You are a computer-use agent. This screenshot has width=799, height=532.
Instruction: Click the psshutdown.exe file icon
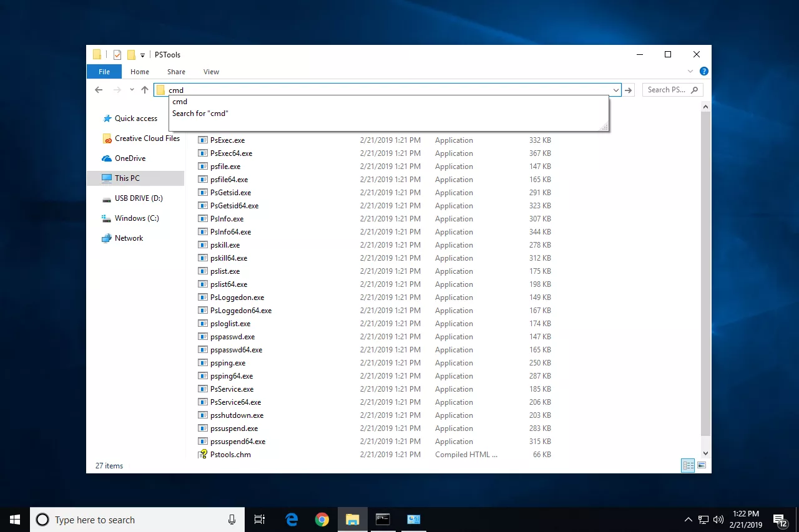pyautogui.click(x=202, y=415)
